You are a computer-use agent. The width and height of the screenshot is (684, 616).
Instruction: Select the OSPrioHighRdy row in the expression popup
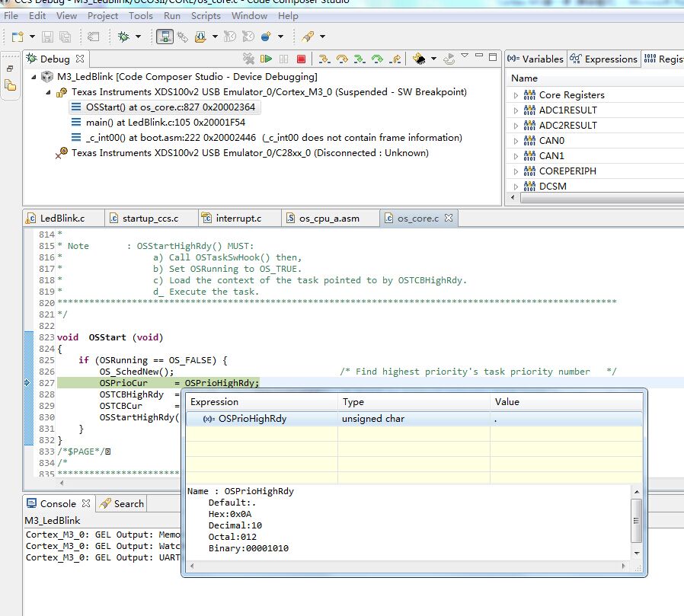(252, 419)
